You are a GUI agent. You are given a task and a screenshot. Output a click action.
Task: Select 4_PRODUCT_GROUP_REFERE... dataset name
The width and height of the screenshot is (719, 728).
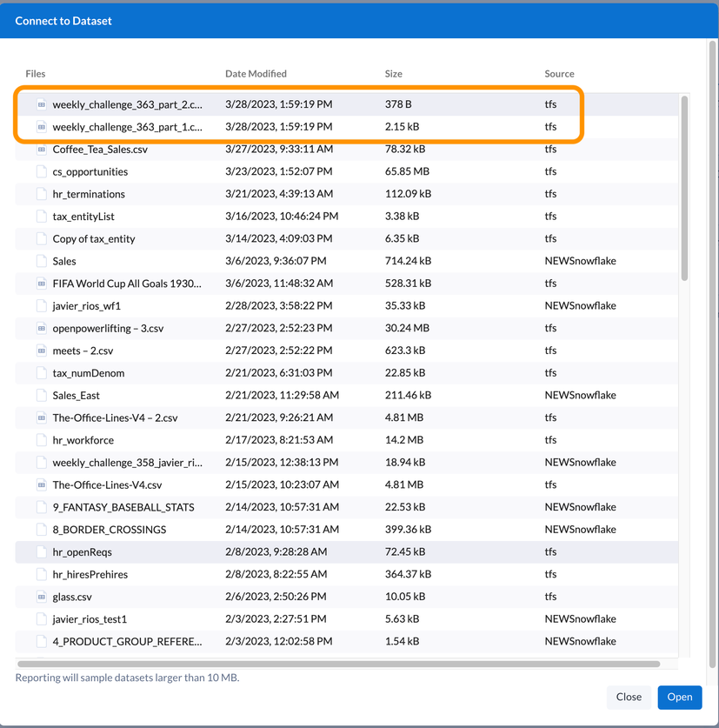(127, 641)
